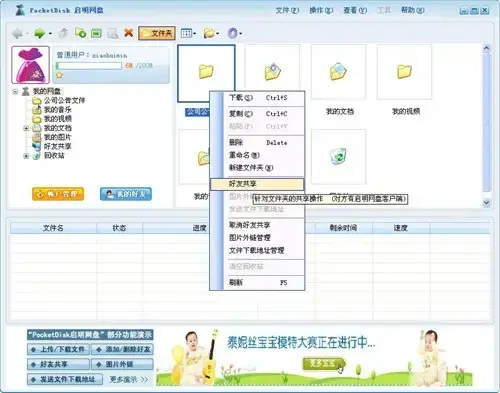The image size is (500, 393).
Task: Collapse the 我的网盘 tree root
Action: coord(15,91)
